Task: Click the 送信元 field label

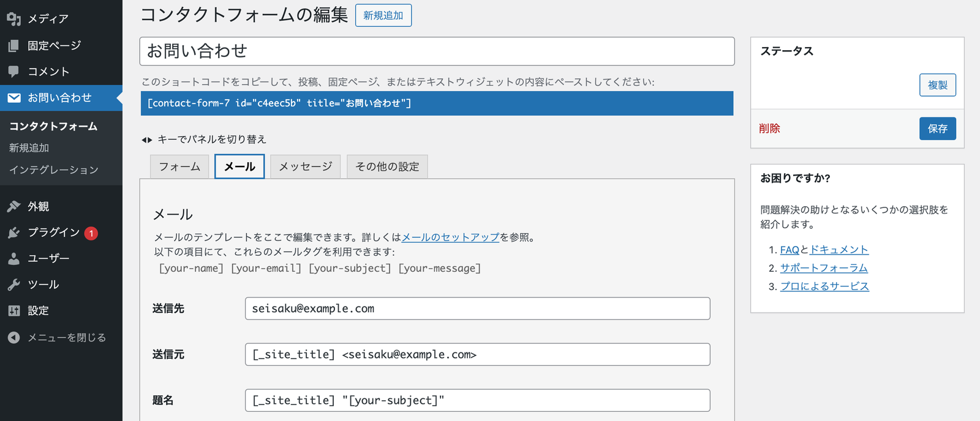Action: tap(168, 354)
